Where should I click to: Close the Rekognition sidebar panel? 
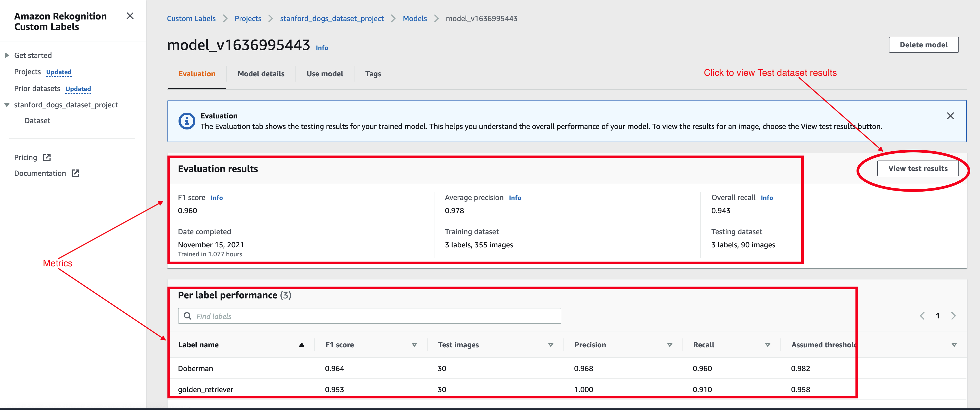click(x=130, y=16)
